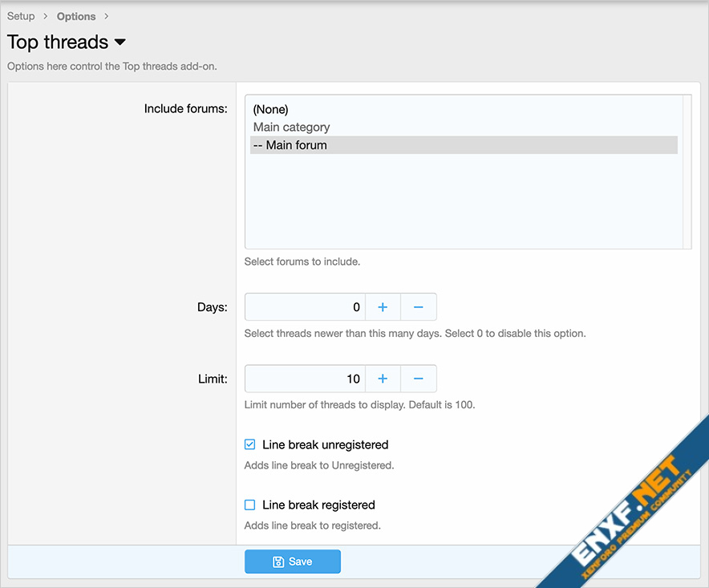Screen dimensions: 709x588
Task: Open Options breadcrumb link
Action: point(76,16)
